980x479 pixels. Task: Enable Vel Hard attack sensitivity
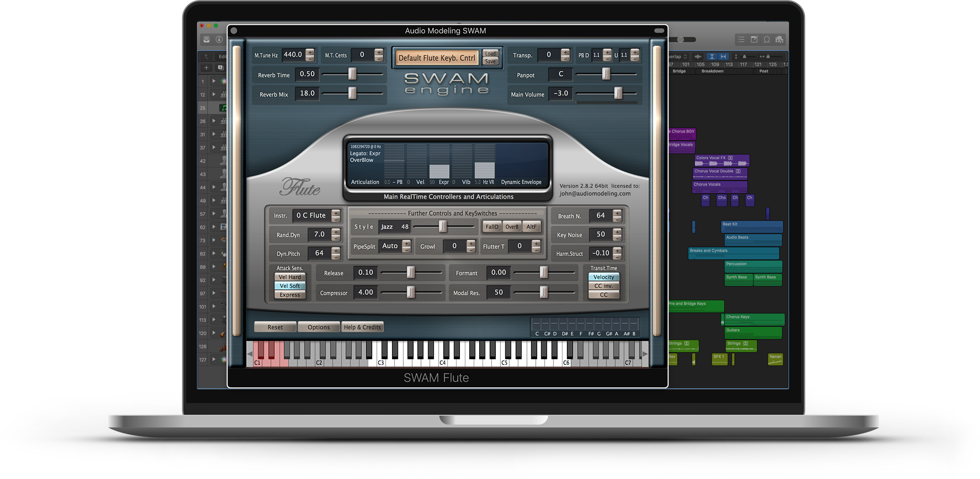(x=290, y=277)
